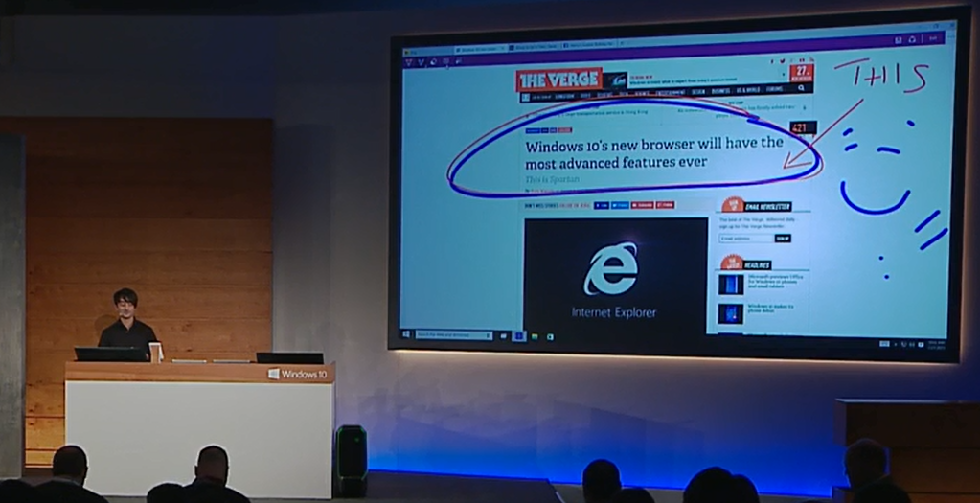Image resolution: width=980 pixels, height=503 pixels.
Task: Click the Facebook Like share button
Action: (x=602, y=205)
